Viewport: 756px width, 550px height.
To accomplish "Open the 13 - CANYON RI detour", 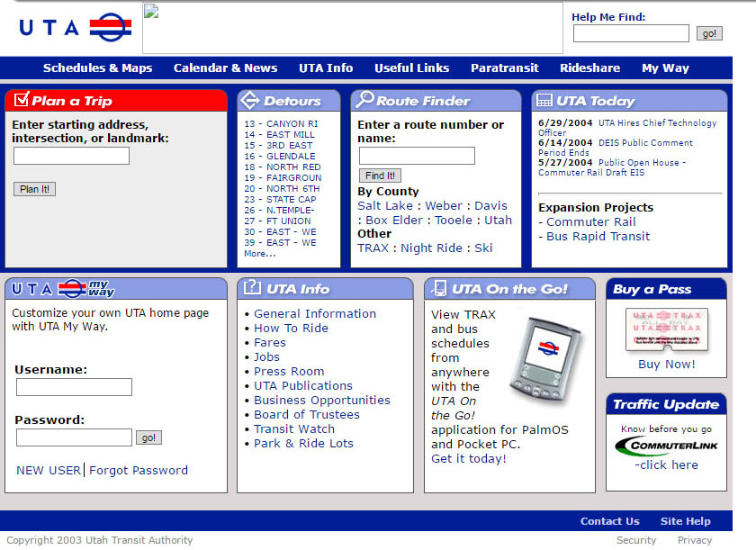I will [281, 124].
